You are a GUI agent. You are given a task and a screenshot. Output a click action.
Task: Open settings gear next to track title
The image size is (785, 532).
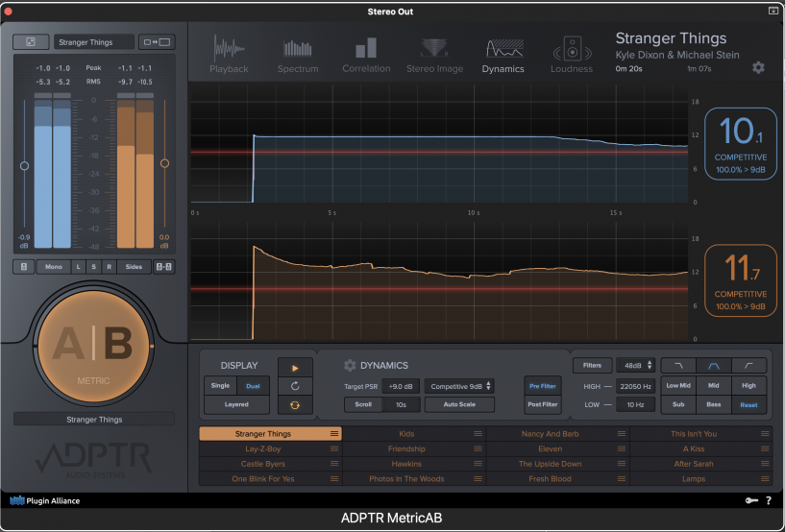(x=758, y=67)
